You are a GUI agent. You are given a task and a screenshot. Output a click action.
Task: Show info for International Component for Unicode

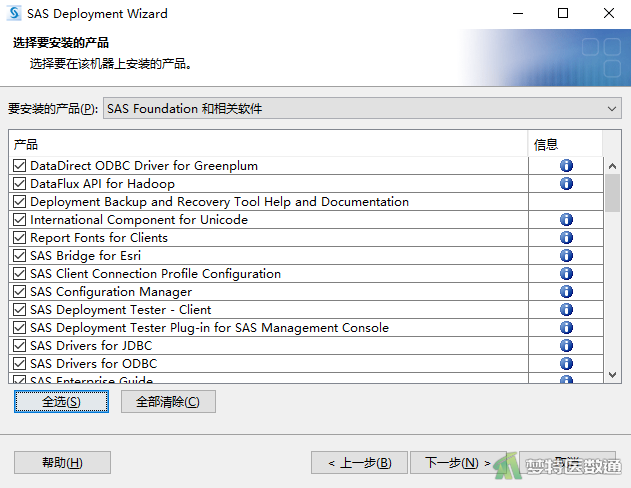[566, 220]
